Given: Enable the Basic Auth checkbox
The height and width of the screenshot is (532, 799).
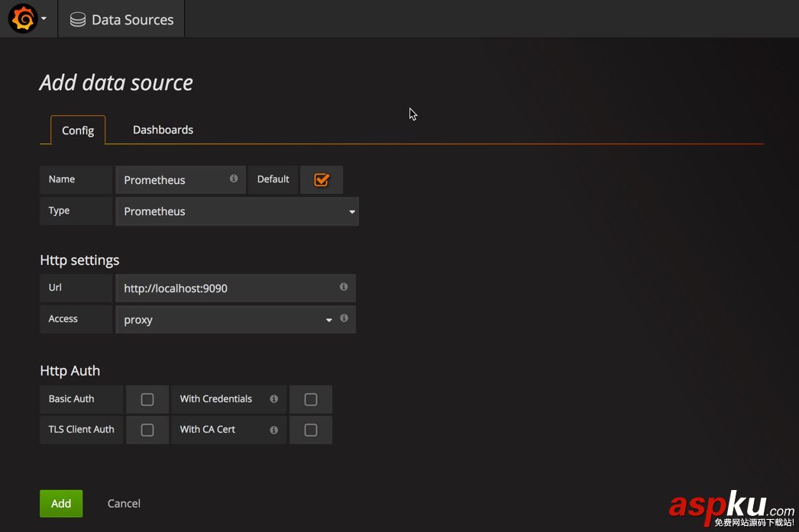Looking at the screenshot, I should (x=147, y=400).
